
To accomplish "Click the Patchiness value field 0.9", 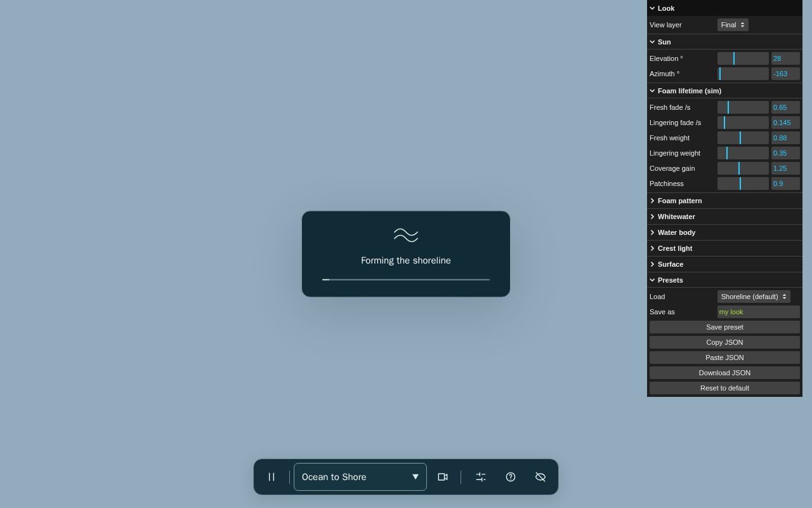I will click(785, 184).
